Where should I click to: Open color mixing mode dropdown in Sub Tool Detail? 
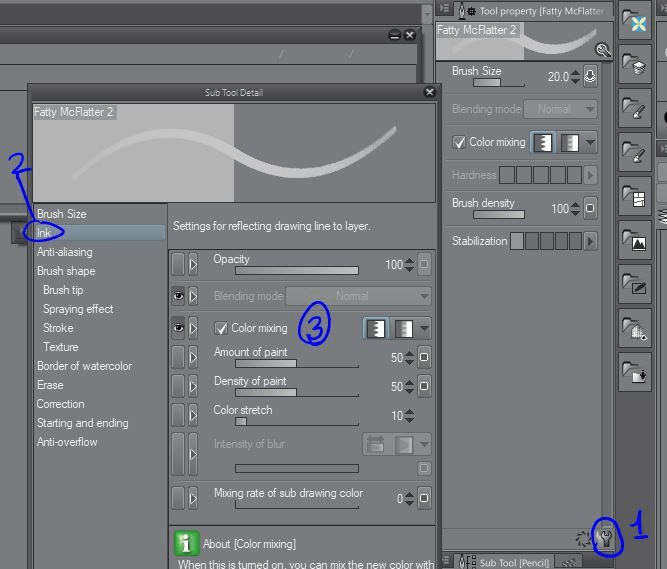point(425,328)
